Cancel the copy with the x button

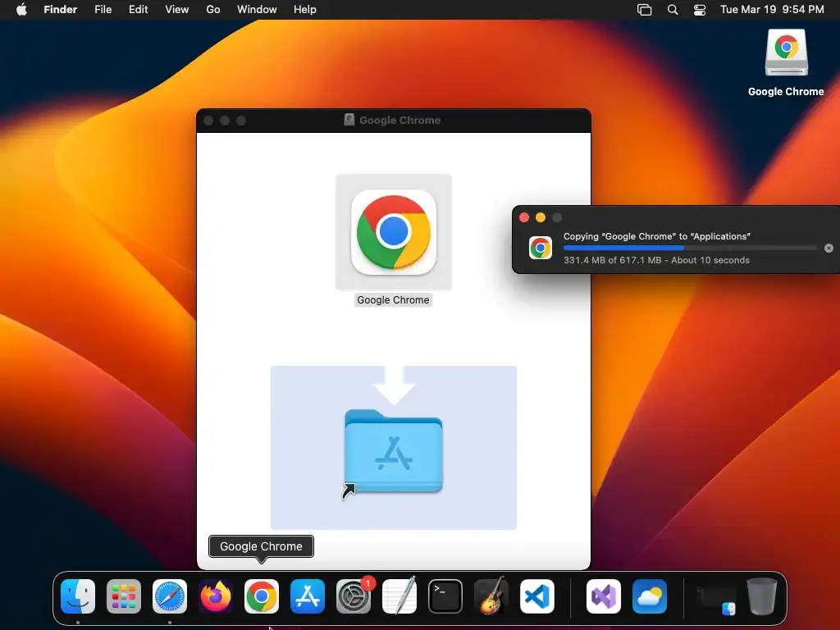pos(829,248)
